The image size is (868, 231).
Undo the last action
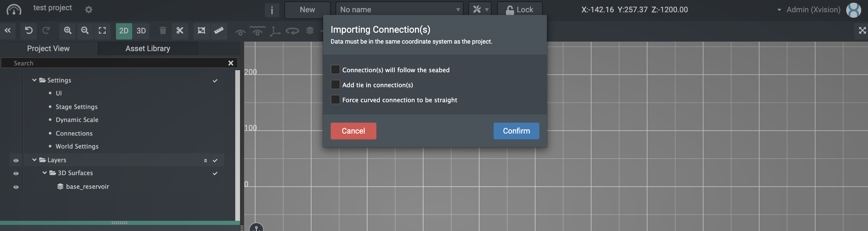point(29,31)
